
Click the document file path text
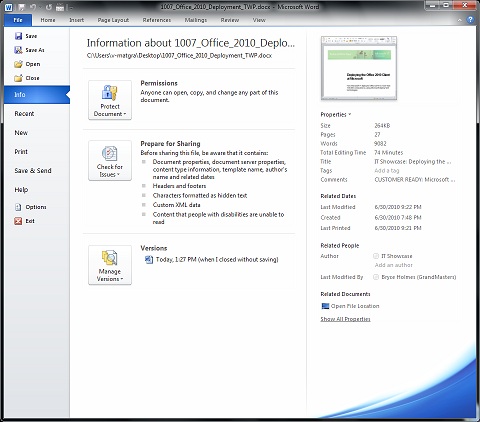pos(179,56)
